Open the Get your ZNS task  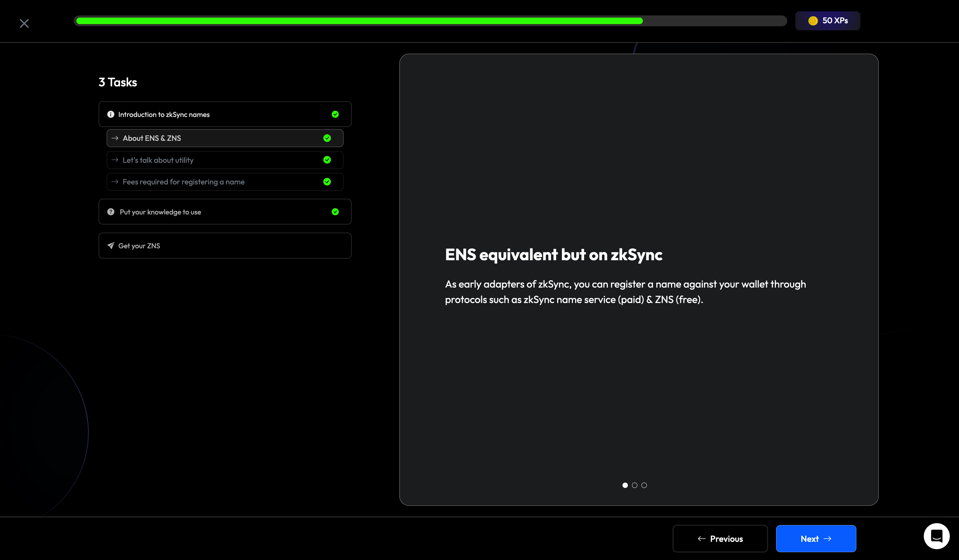(x=225, y=246)
